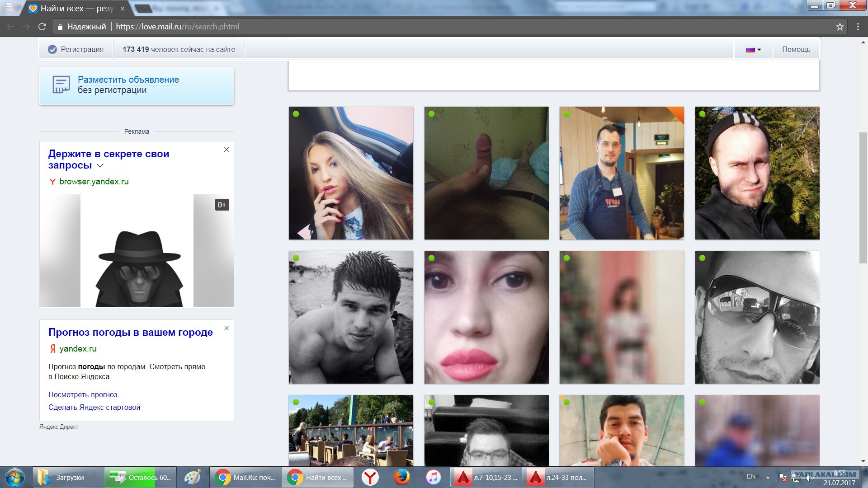868x488 pixels.
Task: Click 'Сделать Яндекс стартовой' link
Action: pyautogui.click(x=94, y=407)
